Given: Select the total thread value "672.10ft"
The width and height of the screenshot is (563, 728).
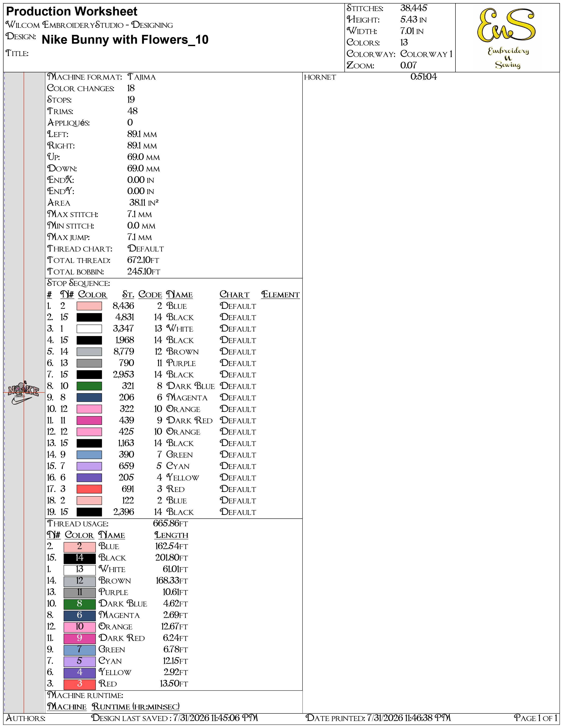Looking at the screenshot, I should click(144, 260).
